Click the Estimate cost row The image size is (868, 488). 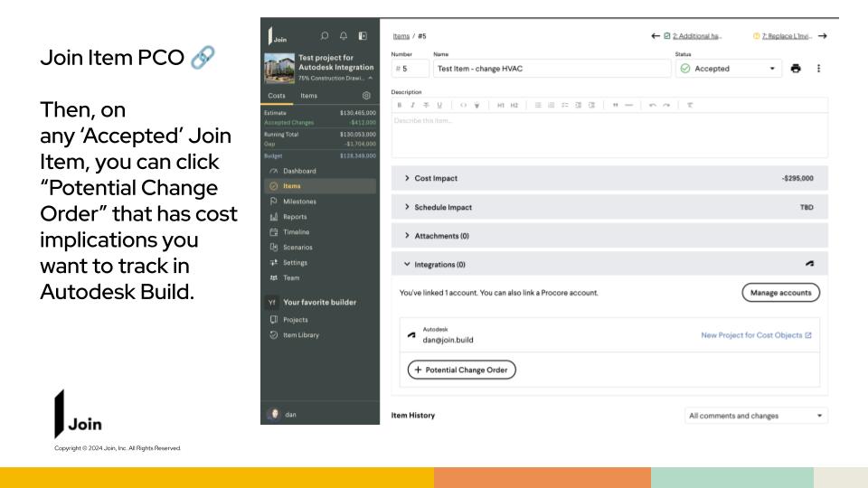pyautogui.click(x=320, y=113)
